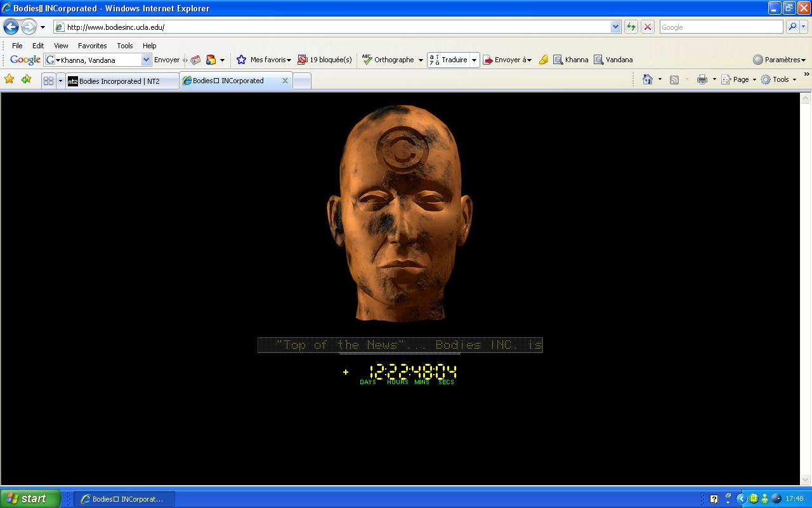812x508 pixels.
Task: Expand the address bar history dropdown
Action: (x=615, y=27)
